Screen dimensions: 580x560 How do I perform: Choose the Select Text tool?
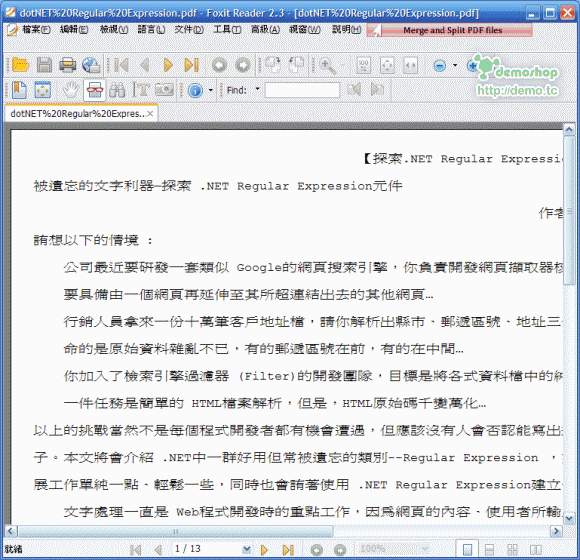point(141,90)
